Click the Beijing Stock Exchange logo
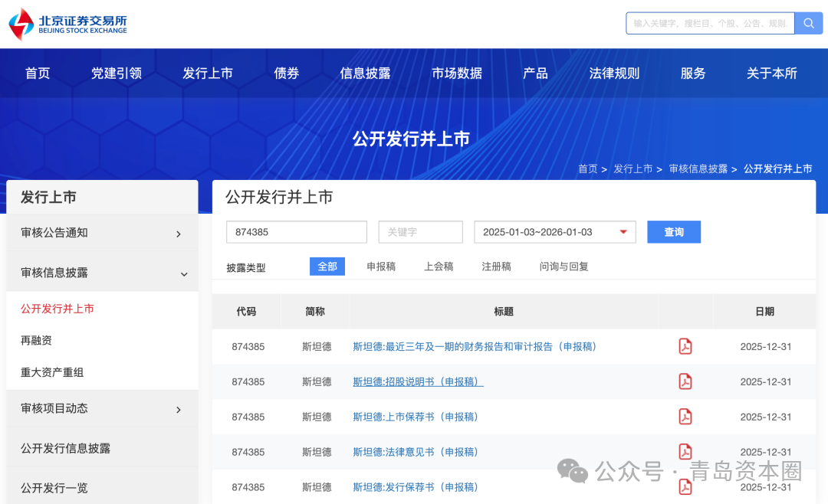 69,23
